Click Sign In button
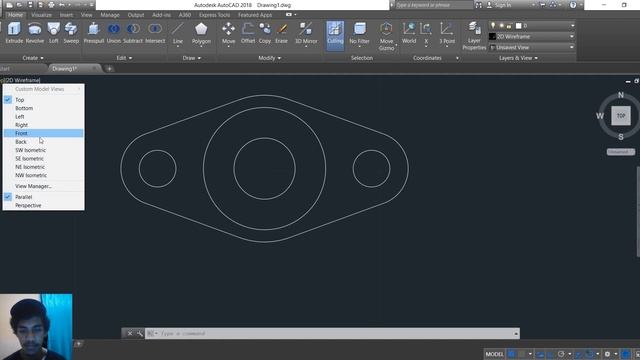Viewport: 640px width, 360px height. 499,5
